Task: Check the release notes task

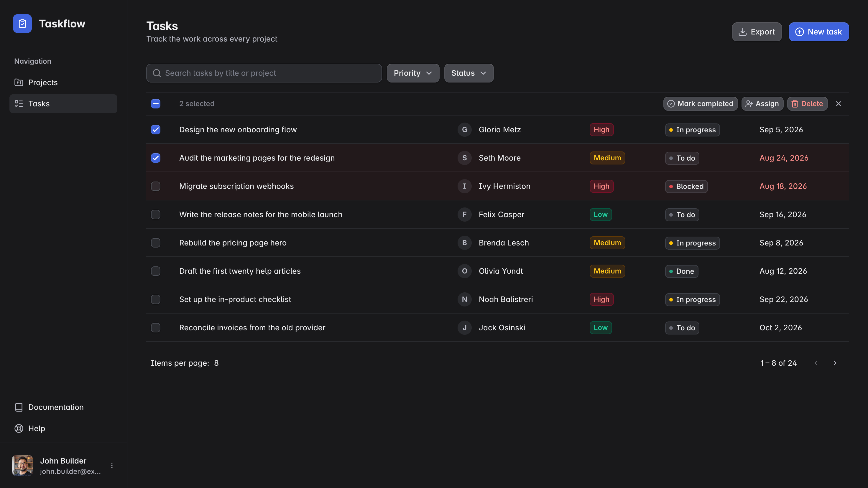Action: point(156,215)
